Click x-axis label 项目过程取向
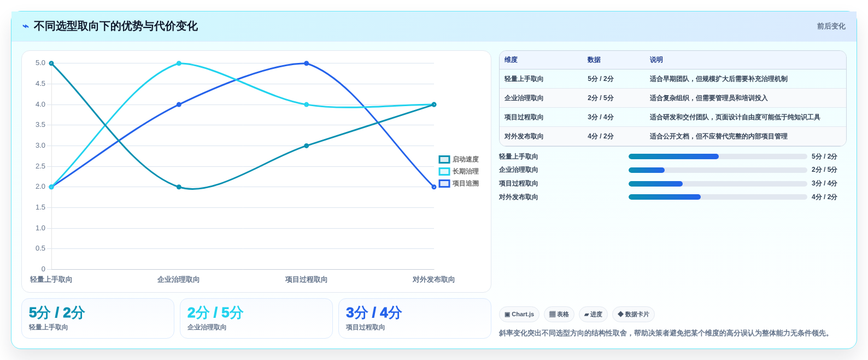The height and width of the screenshot is (360, 868). pos(306,280)
